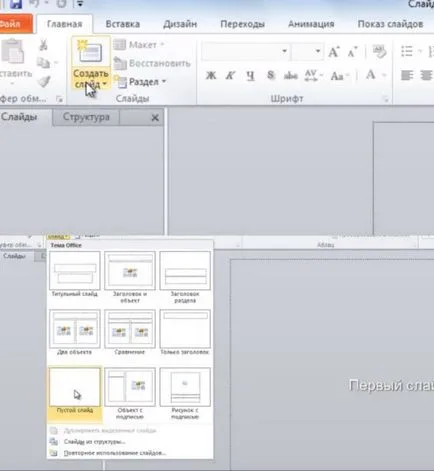Open font group dialog launcher
The width and height of the screenshot is (434, 471).
pyautogui.click(x=386, y=99)
